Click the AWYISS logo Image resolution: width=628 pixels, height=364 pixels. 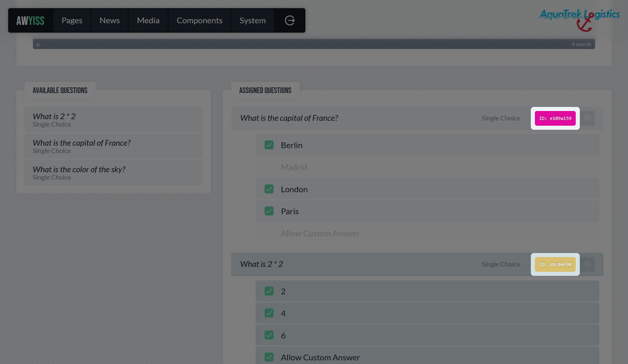pos(30,20)
